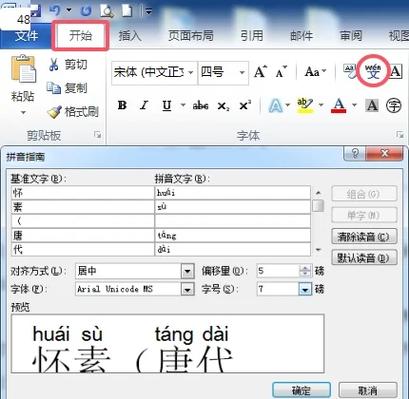The image size is (409, 399).
Task: Open Clipboard (剪贴板) dialog launcher
Action: (98, 134)
